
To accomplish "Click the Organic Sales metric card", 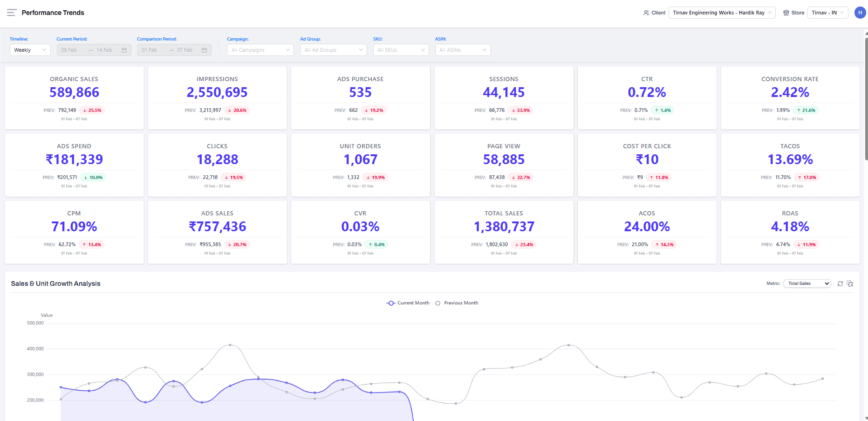I will (x=74, y=98).
